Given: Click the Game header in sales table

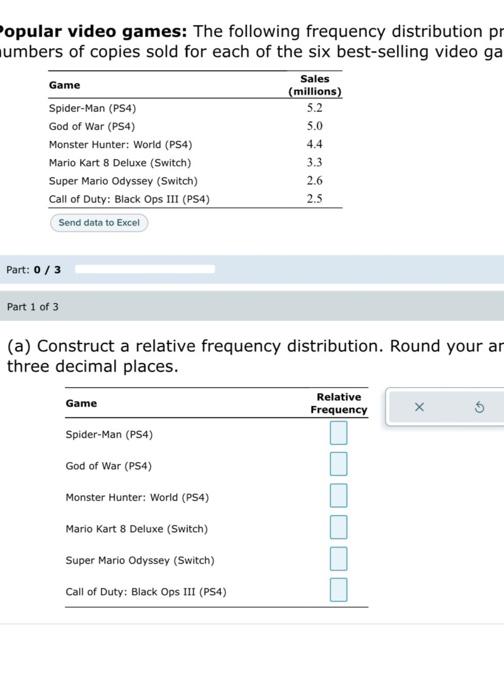Looking at the screenshot, I should (x=65, y=85).
